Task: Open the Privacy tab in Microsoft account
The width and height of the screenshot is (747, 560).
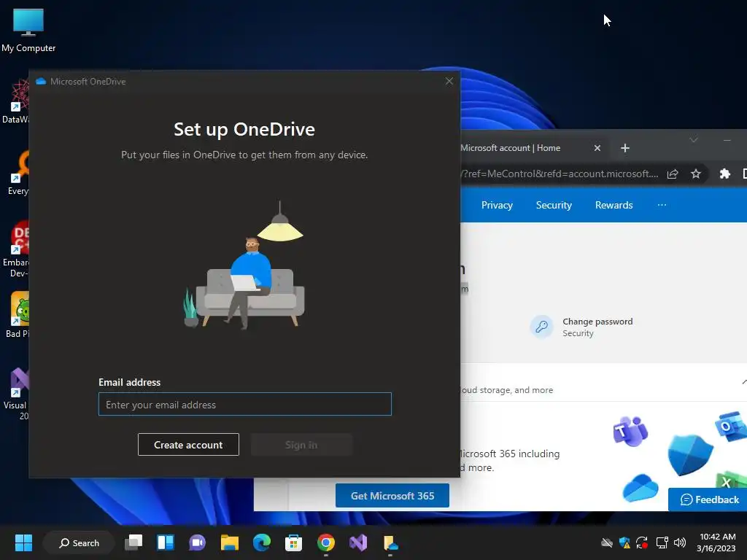Action: [496, 205]
